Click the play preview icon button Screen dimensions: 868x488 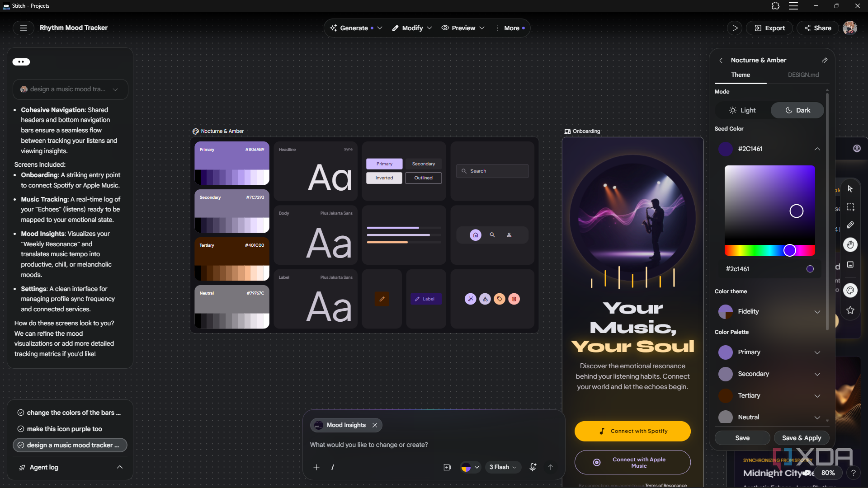click(x=735, y=28)
